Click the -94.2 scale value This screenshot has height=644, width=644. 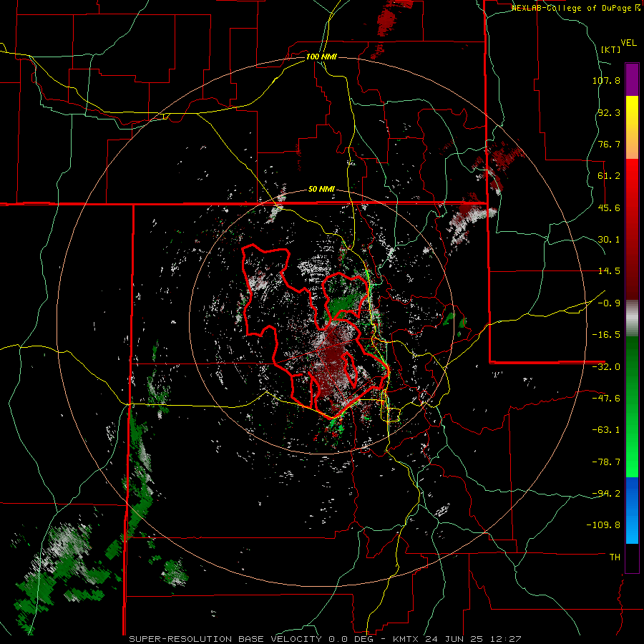tap(606, 494)
